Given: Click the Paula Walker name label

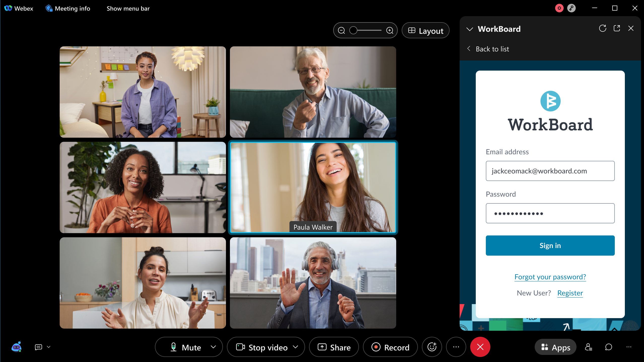Looking at the screenshot, I should pos(313,227).
